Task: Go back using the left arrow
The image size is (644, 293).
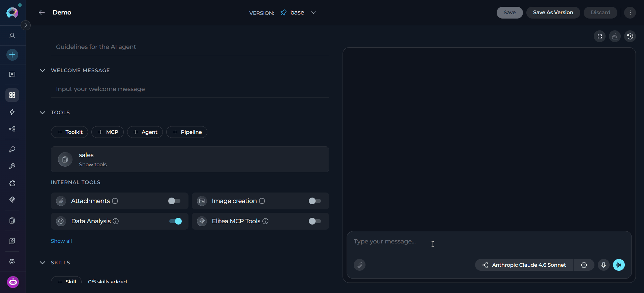Action: tap(42, 12)
